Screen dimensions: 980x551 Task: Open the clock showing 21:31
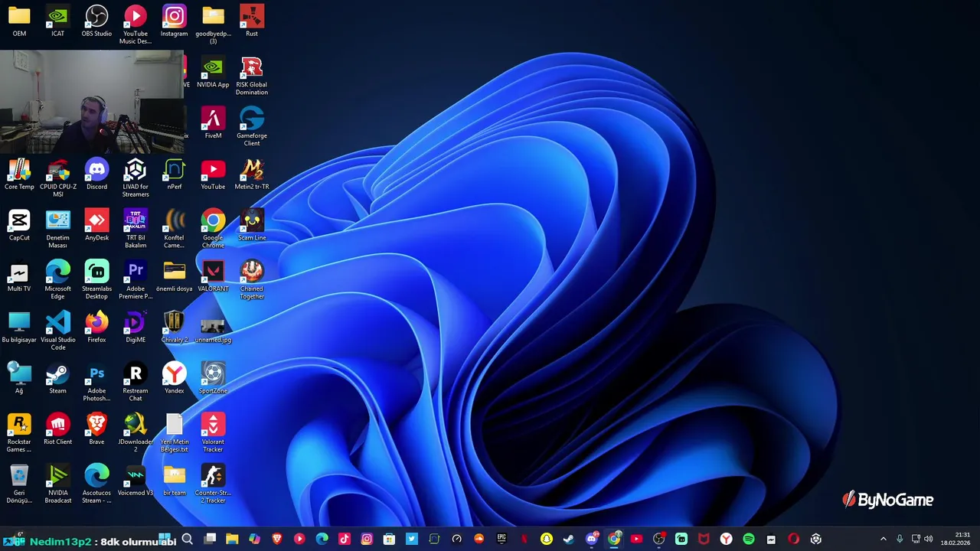[x=955, y=539]
